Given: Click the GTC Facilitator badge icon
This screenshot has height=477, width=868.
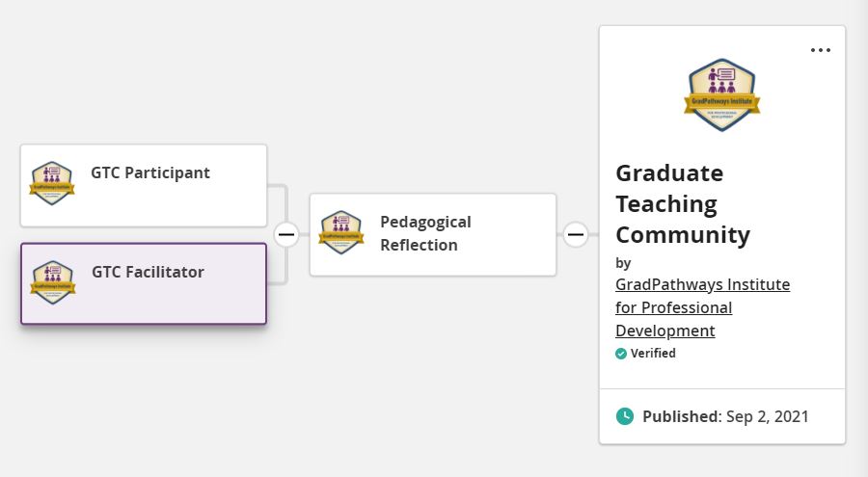Looking at the screenshot, I should coord(53,282).
